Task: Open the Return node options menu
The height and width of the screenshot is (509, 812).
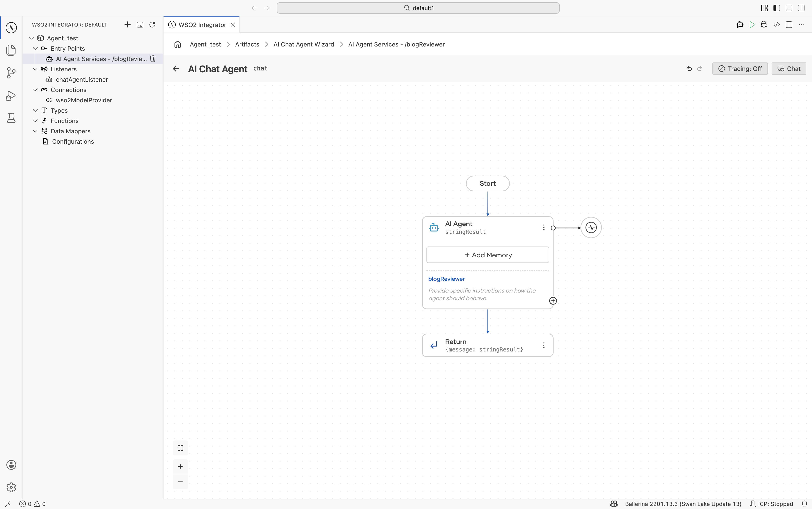Action: (544, 345)
